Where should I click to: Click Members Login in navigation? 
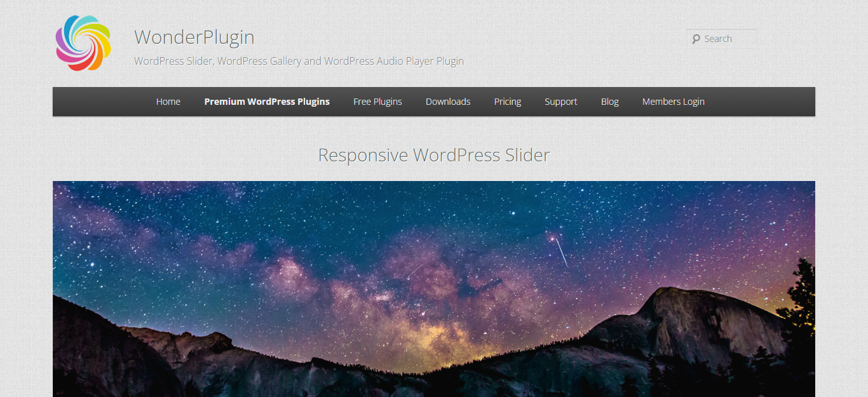click(x=674, y=102)
